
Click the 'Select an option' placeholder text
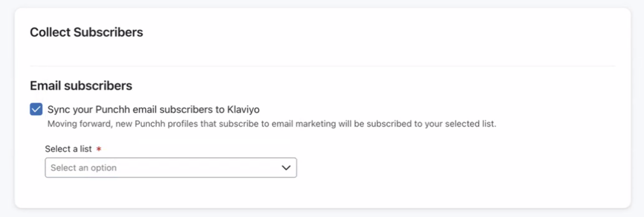[83, 168]
